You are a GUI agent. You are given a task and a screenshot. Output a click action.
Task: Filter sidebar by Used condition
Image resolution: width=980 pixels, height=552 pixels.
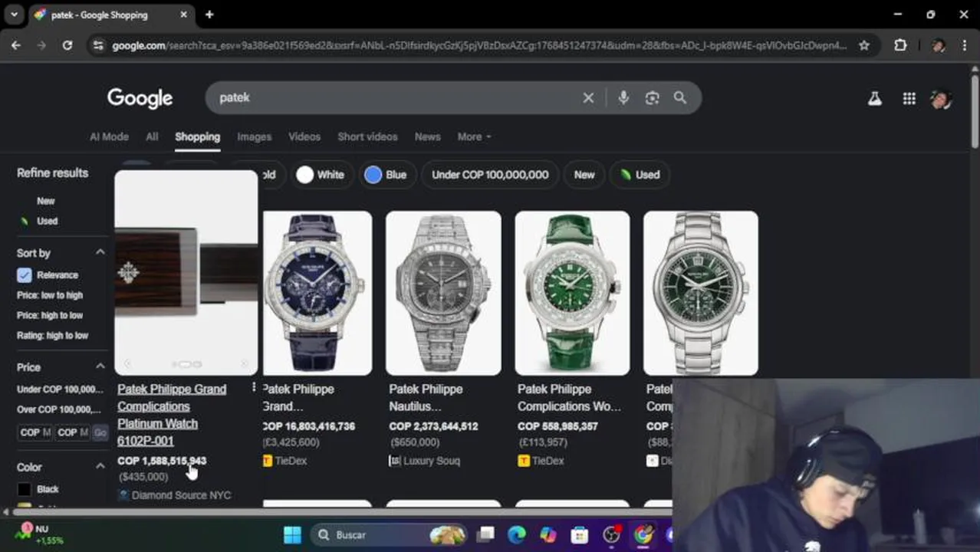(48, 221)
